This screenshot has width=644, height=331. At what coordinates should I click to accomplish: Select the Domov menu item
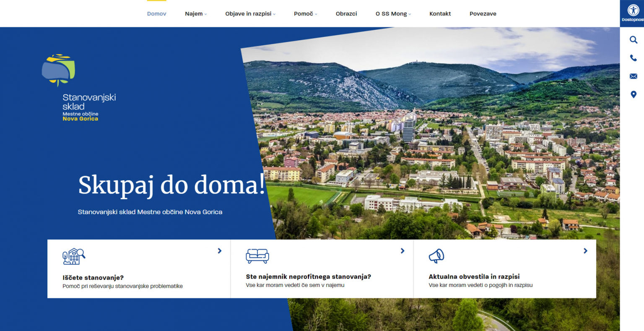pyautogui.click(x=156, y=13)
